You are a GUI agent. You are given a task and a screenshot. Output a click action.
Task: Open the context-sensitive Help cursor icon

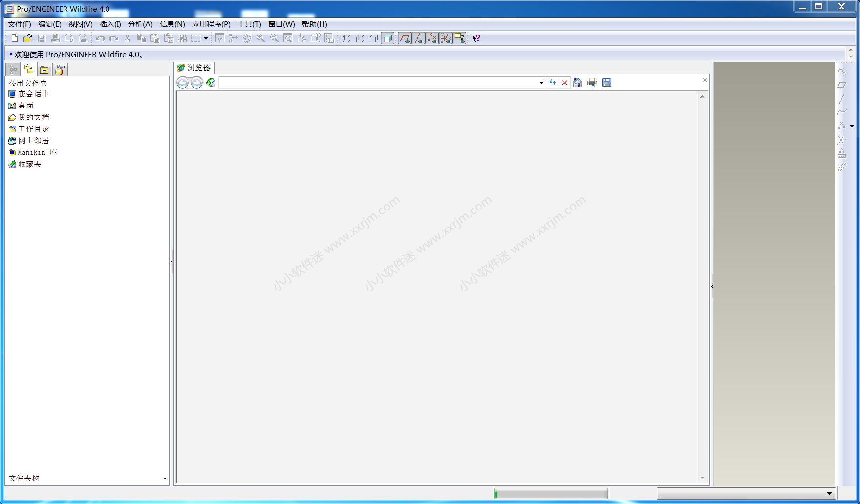(x=476, y=38)
